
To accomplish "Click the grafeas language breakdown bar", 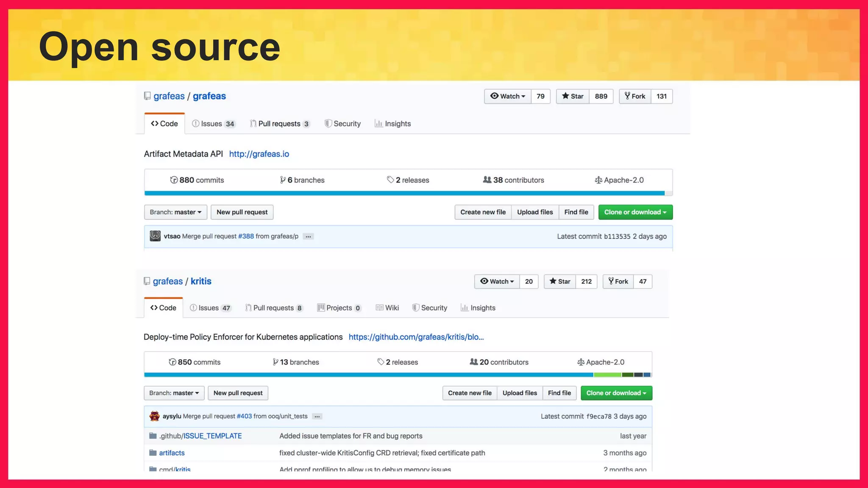I will [x=408, y=193].
